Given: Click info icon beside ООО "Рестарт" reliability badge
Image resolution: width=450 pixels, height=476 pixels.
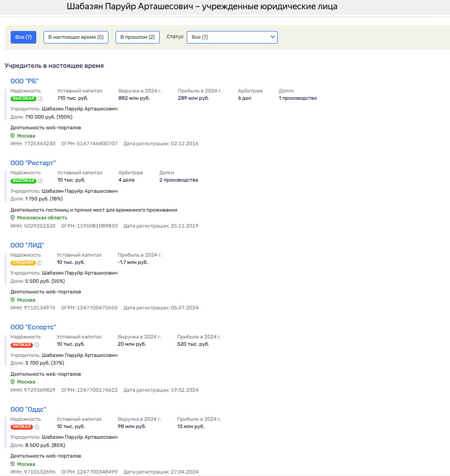Looking at the screenshot, I should (40, 181).
